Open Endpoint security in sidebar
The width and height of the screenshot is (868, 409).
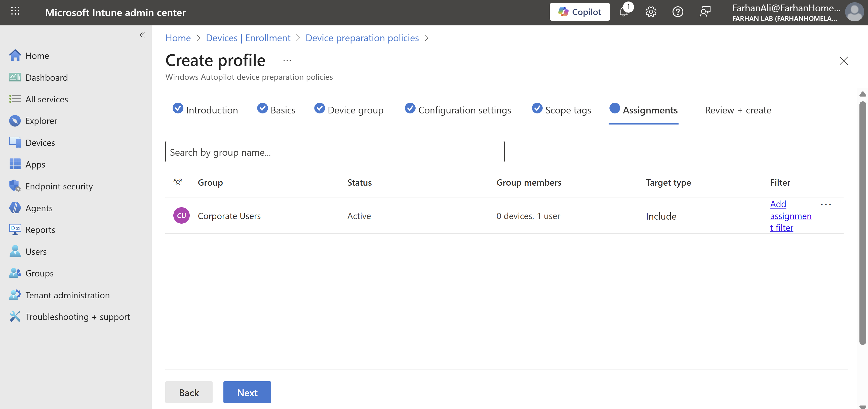tap(59, 186)
